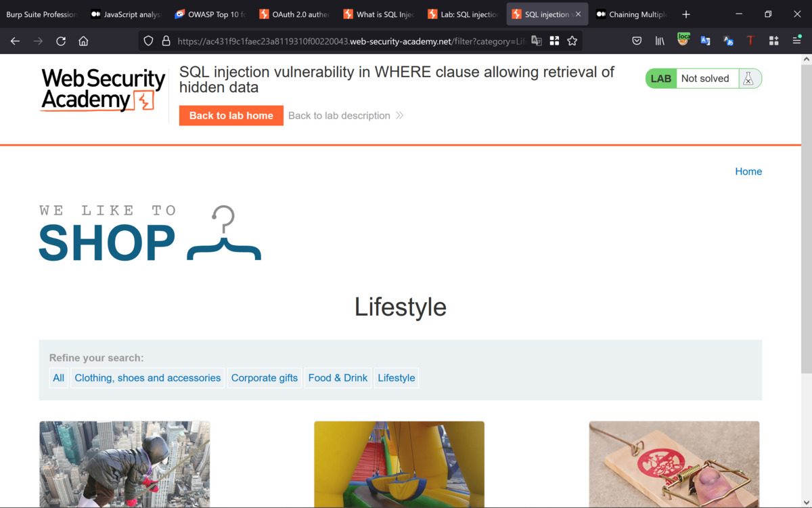Switch to JavaScript analysis tab
The width and height of the screenshot is (812, 508).
126,14
